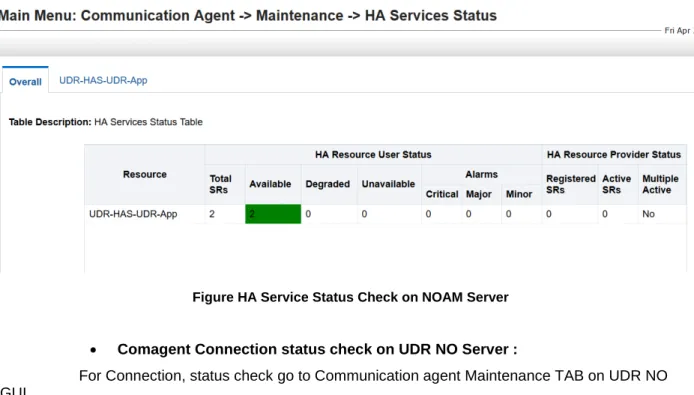Click the Main Menu breadcrumb title
694x395 pixels.
(248, 15)
